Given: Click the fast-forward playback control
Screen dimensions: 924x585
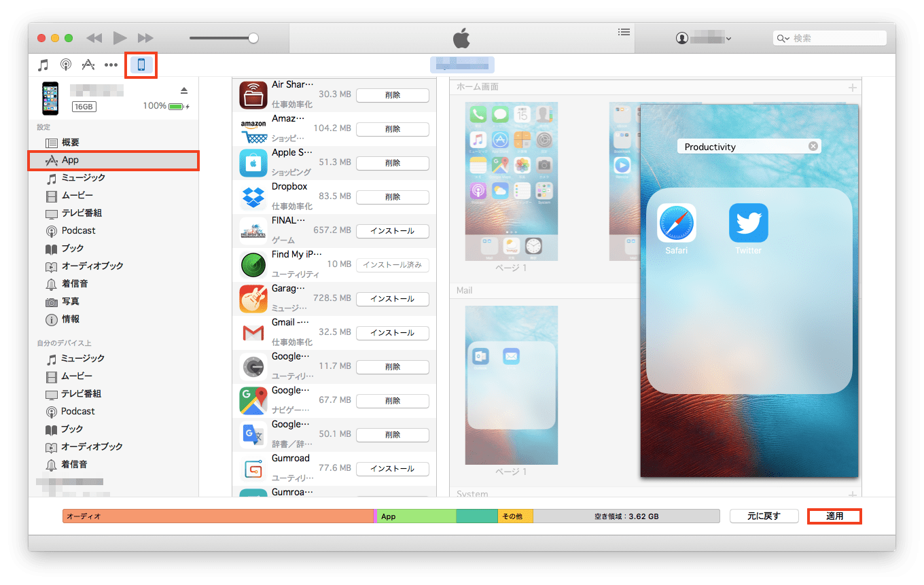Looking at the screenshot, I should (144, 38).
